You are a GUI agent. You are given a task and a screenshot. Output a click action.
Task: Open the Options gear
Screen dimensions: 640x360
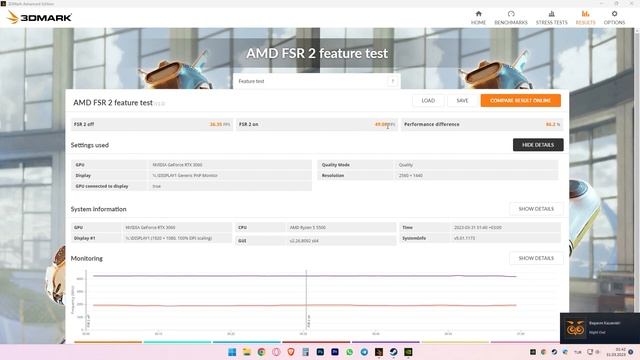click(614, 18)
